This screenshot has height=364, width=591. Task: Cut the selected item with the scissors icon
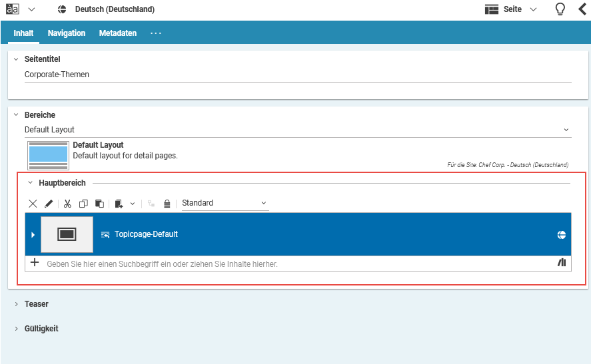point(67,204)
